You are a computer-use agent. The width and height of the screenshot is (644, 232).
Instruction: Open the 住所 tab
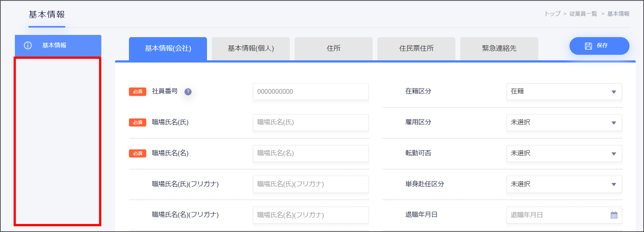tap(333, 48)
